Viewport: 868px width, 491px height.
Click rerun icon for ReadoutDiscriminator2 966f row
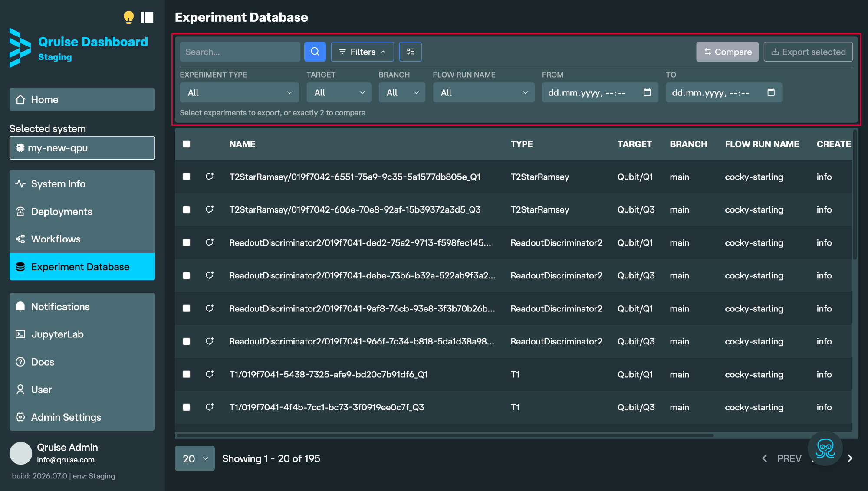pos(210,341)
